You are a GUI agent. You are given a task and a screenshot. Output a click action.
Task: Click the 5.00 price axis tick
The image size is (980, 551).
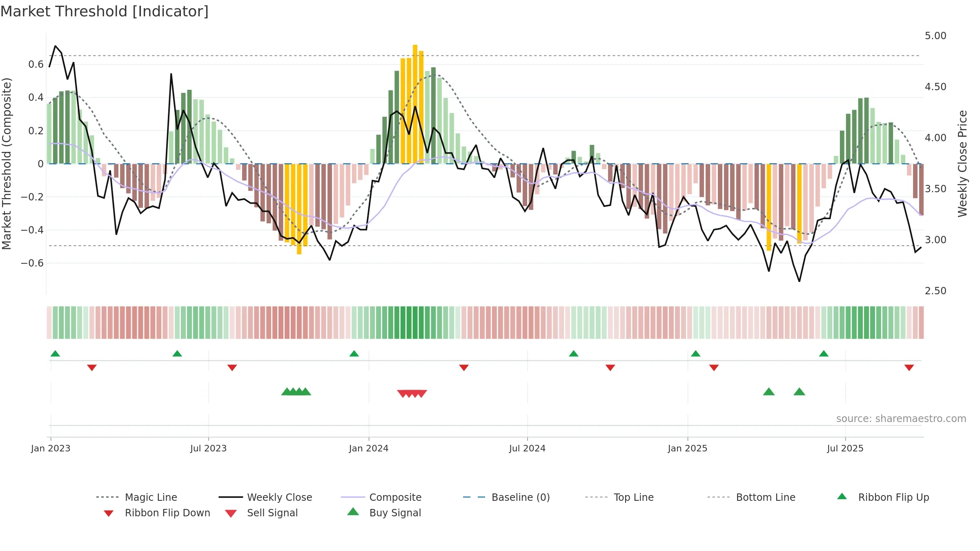935,36
